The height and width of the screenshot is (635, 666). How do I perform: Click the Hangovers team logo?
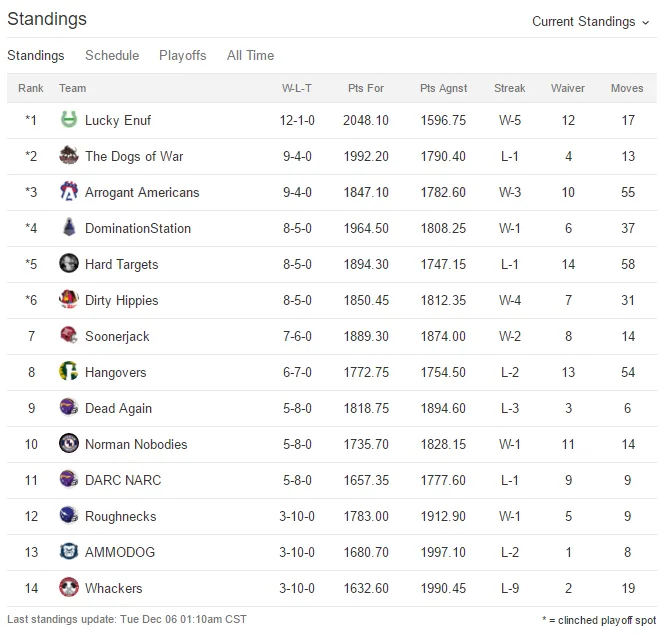68,372
